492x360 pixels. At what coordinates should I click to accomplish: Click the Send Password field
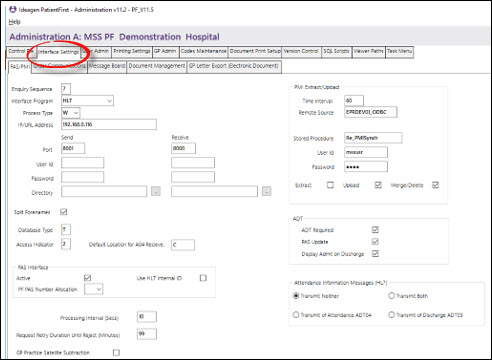(82, 177)
